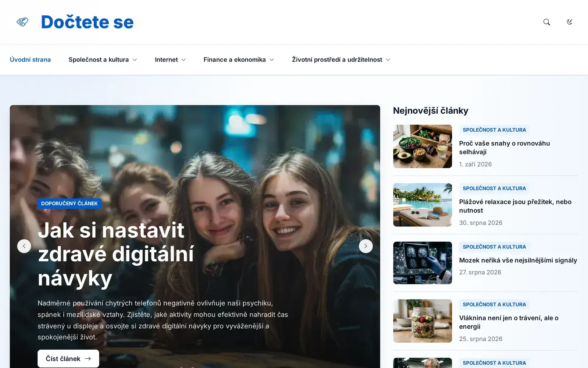Expand the Internet menu
588x368 pixels.
coord(170,60)
